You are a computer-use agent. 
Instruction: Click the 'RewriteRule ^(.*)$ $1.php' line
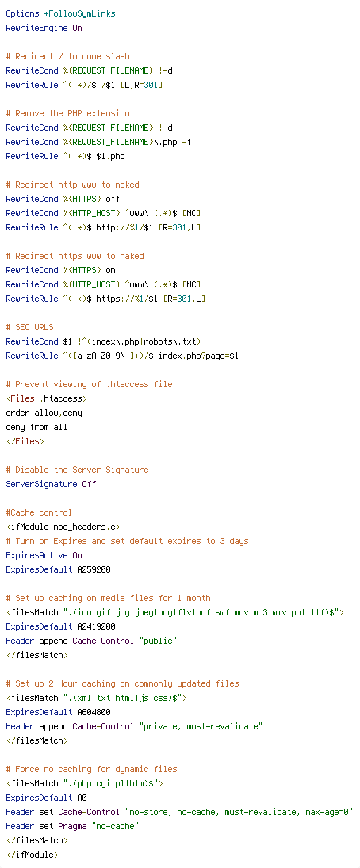point(65,156)
